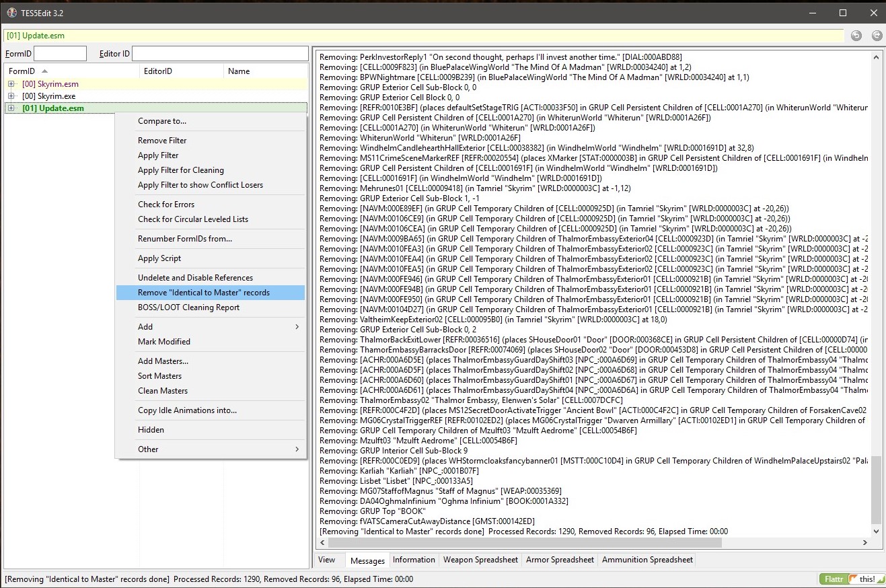Open the Ammunition Spreadsheet tab

point(647,560)
